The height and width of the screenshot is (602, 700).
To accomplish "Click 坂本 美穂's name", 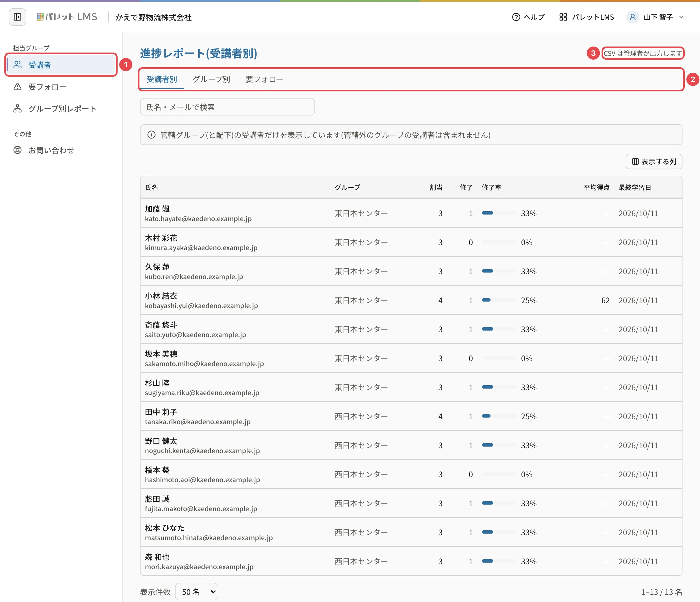I will (161, 354).
